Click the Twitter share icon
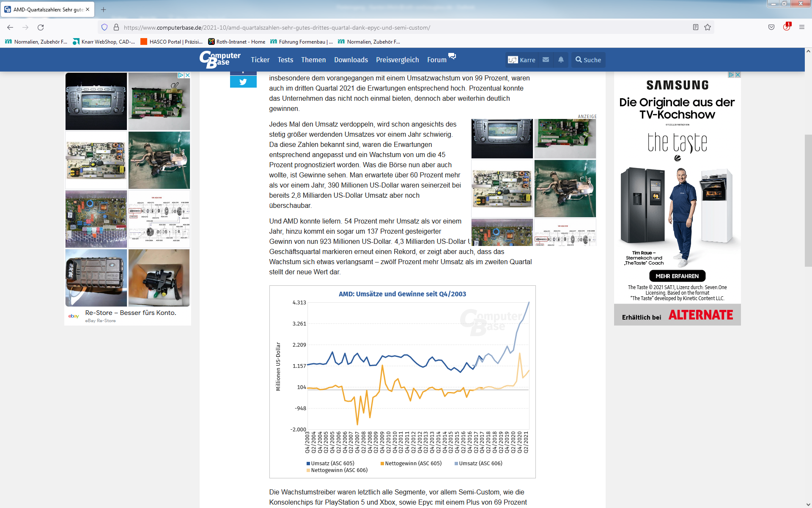Viewport: 812px width, 508px height. (x=243, y=82)
